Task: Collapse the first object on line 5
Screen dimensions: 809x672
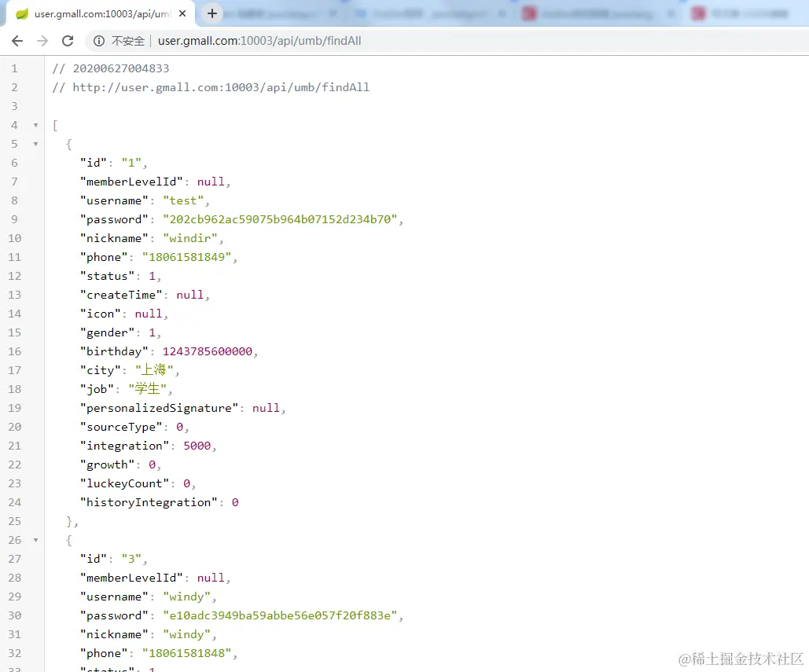Action: click(x=35, y=144)
